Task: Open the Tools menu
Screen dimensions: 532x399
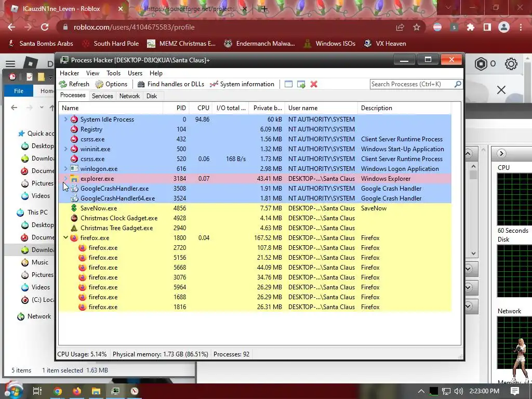Action: [113, 73]
